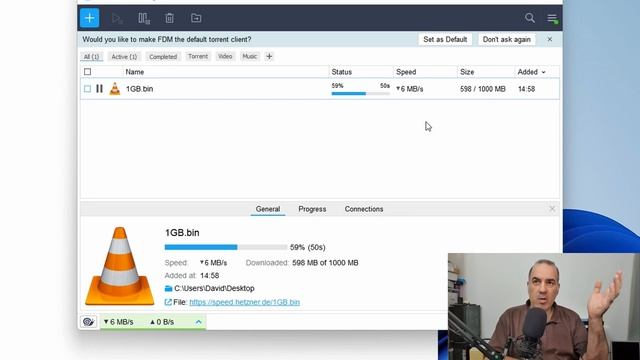Open the speed.hetzner.de/1GB.bin link
The image size is (640, 360).
tap(244, 302)
